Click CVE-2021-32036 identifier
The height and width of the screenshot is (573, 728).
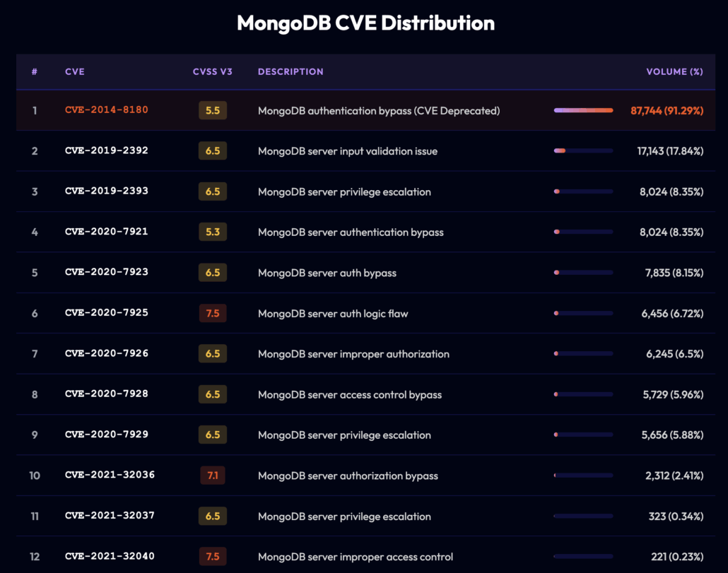[x=110, y=475]
